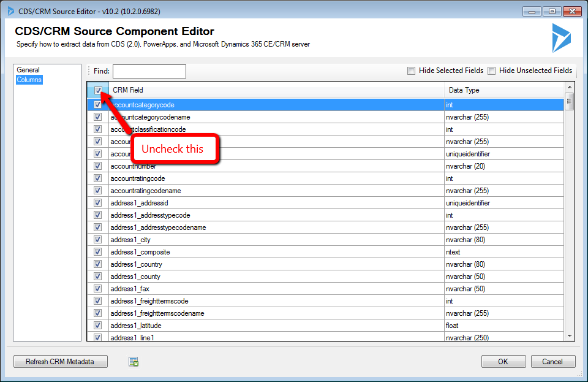Uncheck the address1_addressid checkbox
This screenshot has width=588, height=382.
(98, 202)
